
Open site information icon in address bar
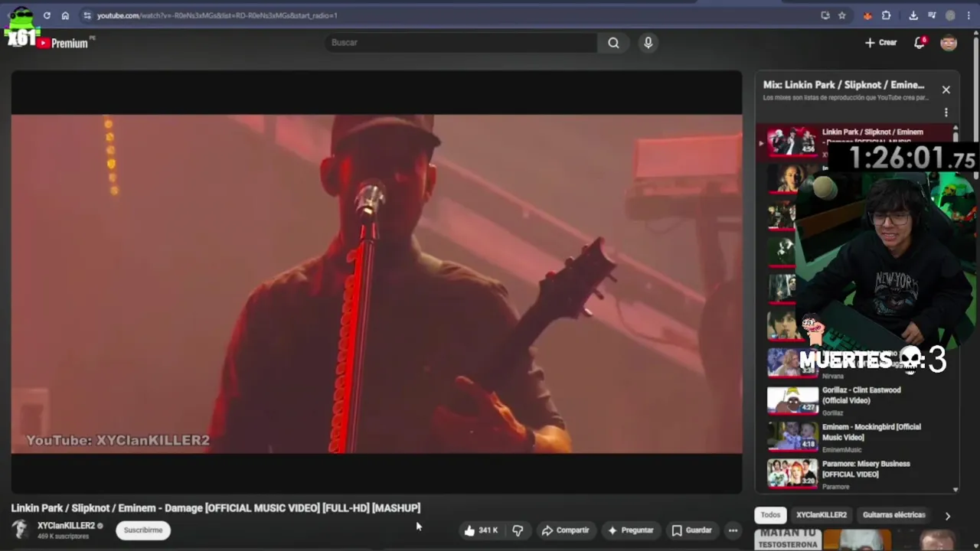[x=87, y=15]
